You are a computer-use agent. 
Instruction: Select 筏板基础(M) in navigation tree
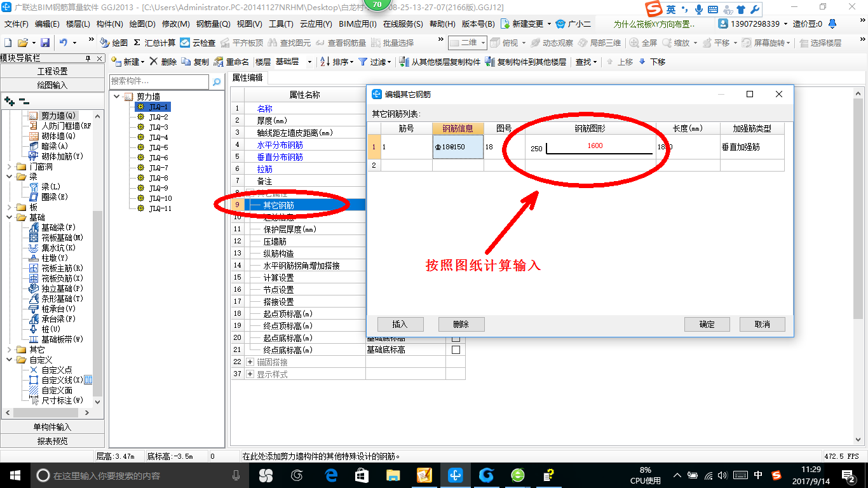pyautogui.click(x=62, y=238)
